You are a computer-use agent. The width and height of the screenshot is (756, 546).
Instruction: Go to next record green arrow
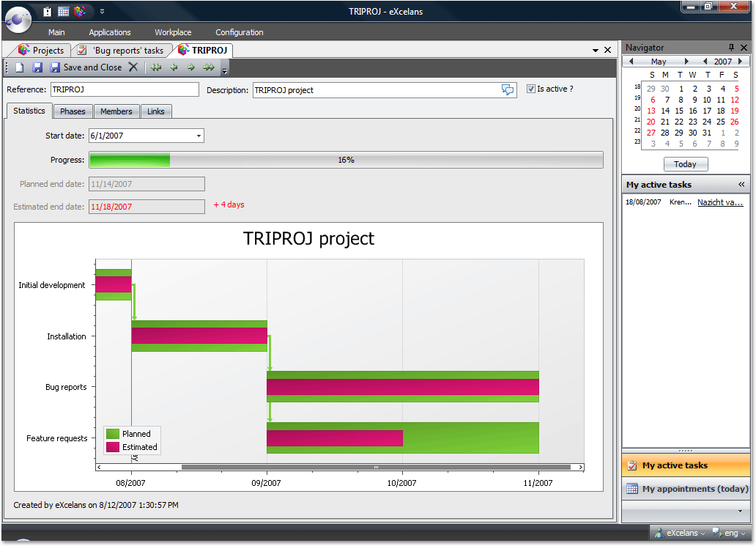(x=191, y=67)
